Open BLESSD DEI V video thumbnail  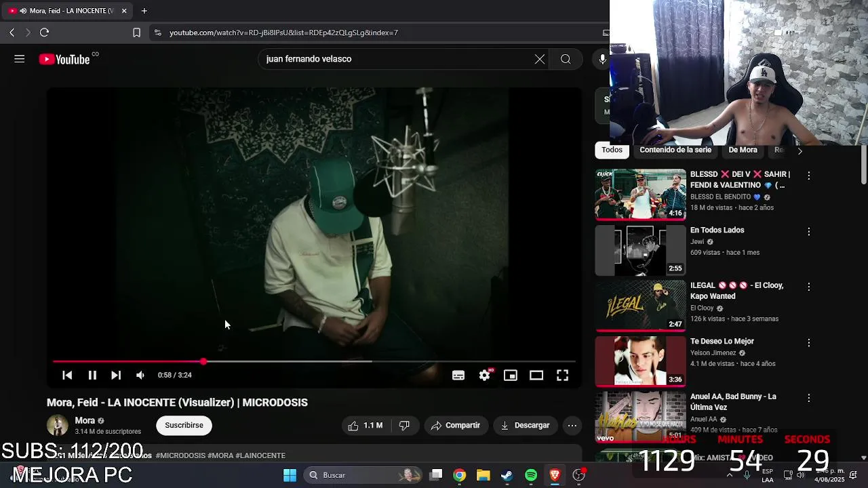(641, 195)
